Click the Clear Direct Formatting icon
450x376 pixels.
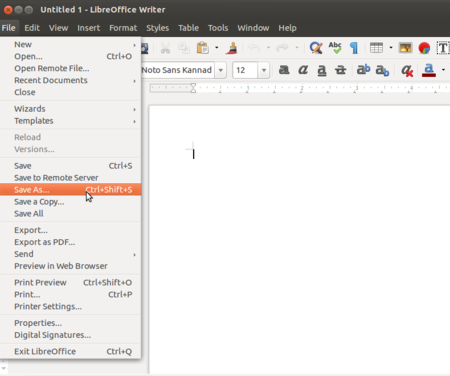click(407, 70)
